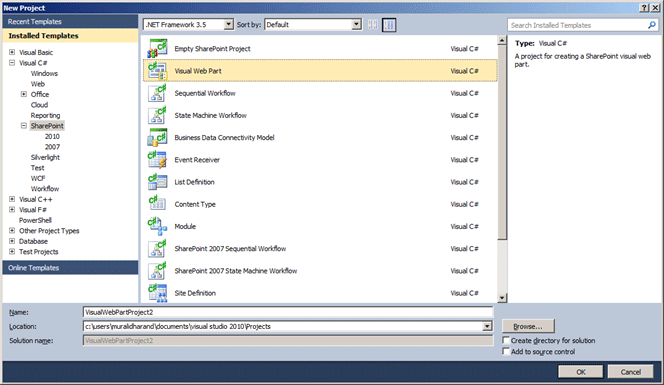Click the search magnifier icon
664x385 pixels.
pyautogui.click(x=652, y=25)
